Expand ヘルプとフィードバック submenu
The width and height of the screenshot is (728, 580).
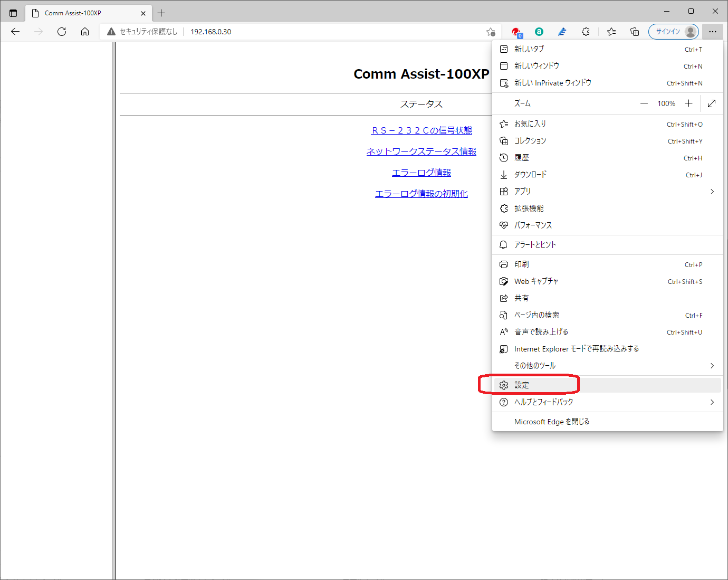(x=607, y=402)
